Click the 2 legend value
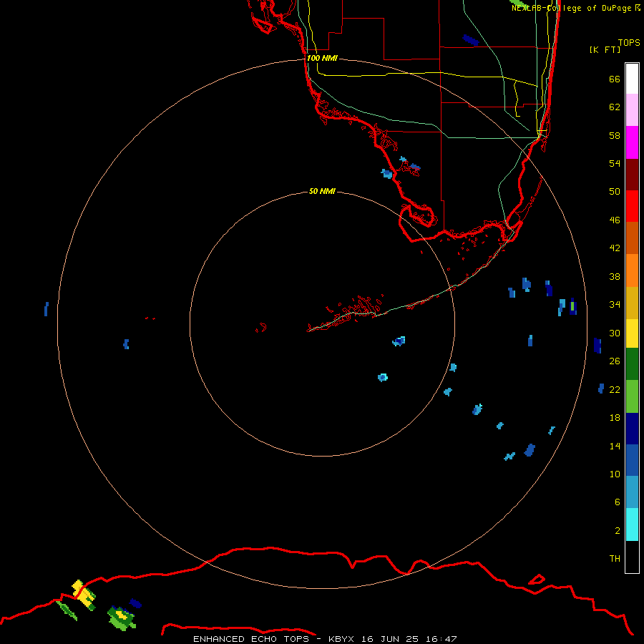Screen dimensions: 644x644 [618, 531]
